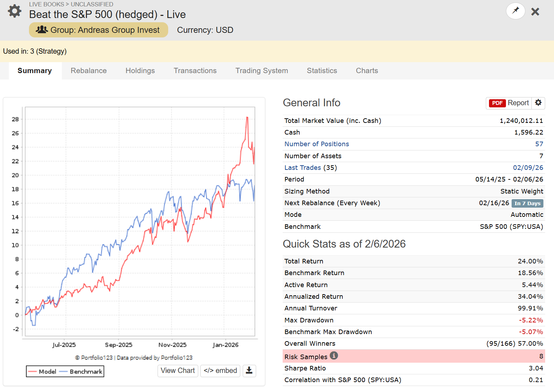Viewport: 554px width, 392px height.
Task: Click the Next Rebalance date 02/16/26
Action: (x=494, y=203)
